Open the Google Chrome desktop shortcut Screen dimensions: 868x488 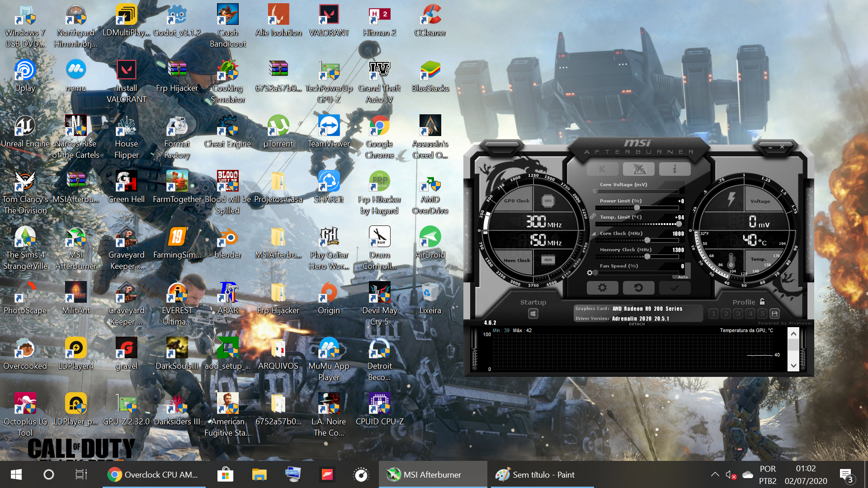379,137
